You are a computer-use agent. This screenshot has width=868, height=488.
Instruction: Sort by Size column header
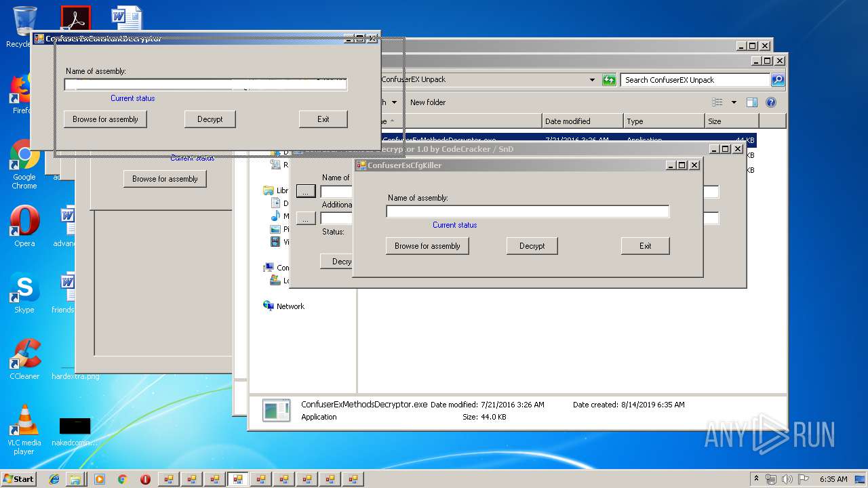[x=732, y=121]
